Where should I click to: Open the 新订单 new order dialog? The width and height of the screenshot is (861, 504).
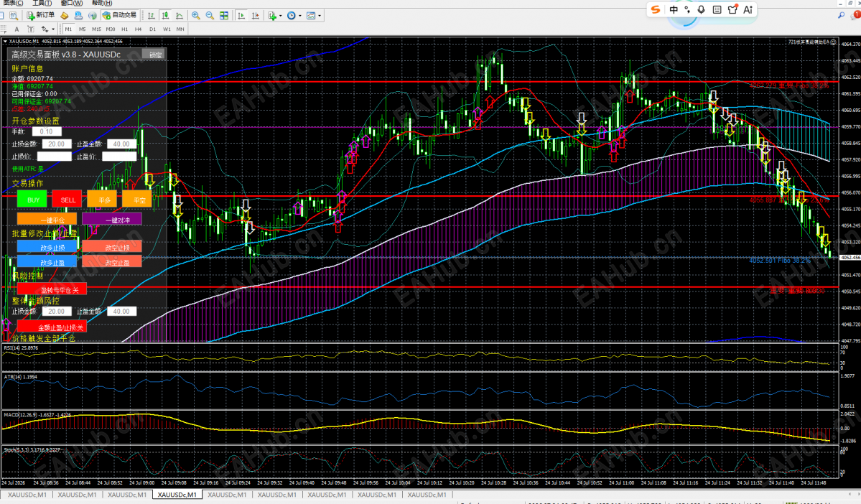pyautogui.click(x=41, y=15)
